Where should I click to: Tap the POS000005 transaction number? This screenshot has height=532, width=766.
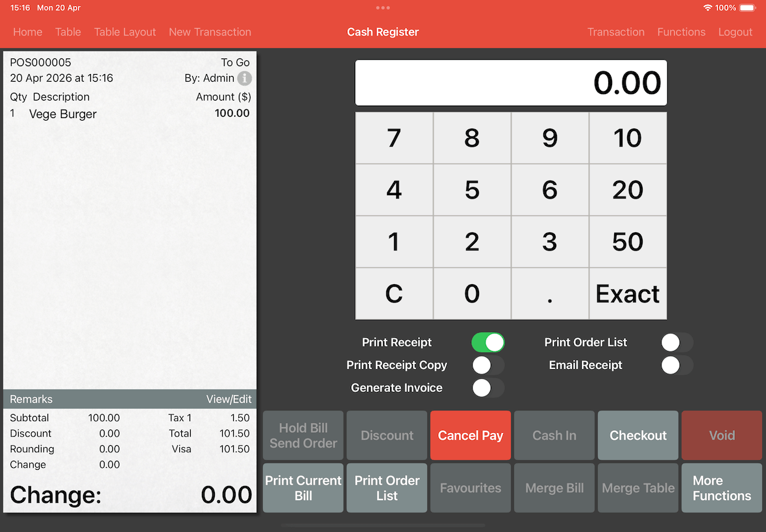[40, 62]
